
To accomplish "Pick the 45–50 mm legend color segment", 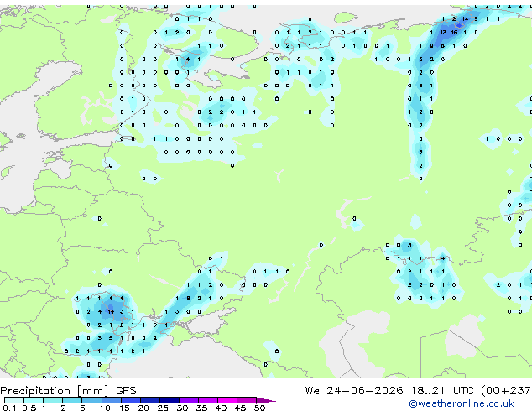I will point(247,400).
